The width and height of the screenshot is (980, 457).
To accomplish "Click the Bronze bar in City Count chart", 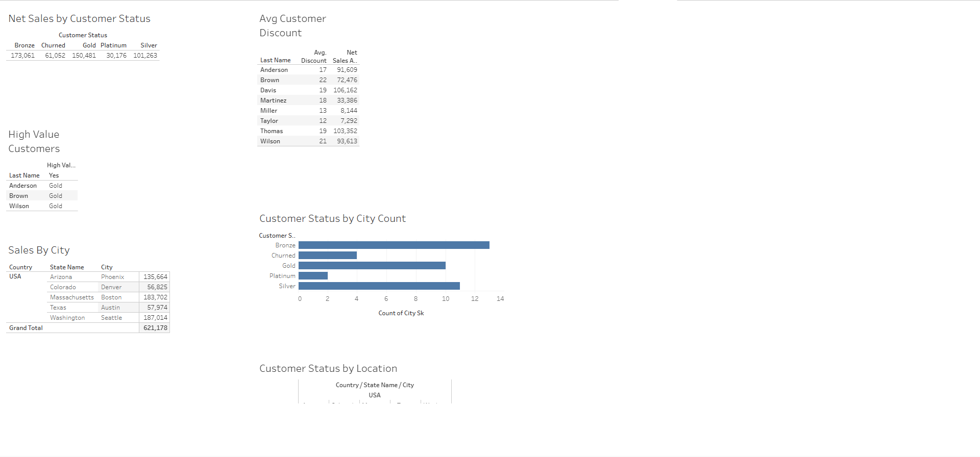I will tap(394, 245).
